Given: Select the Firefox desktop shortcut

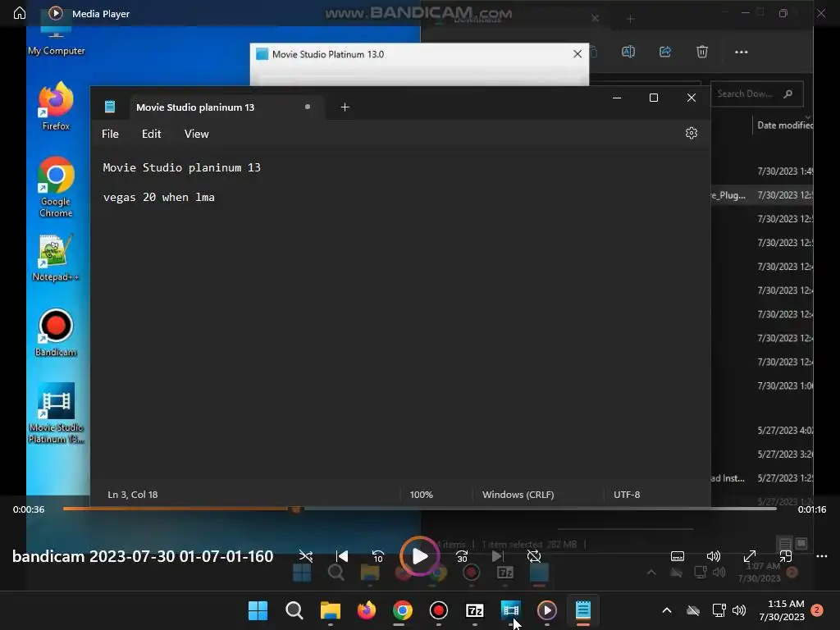Looking at the screenshot, I should 56,106.
